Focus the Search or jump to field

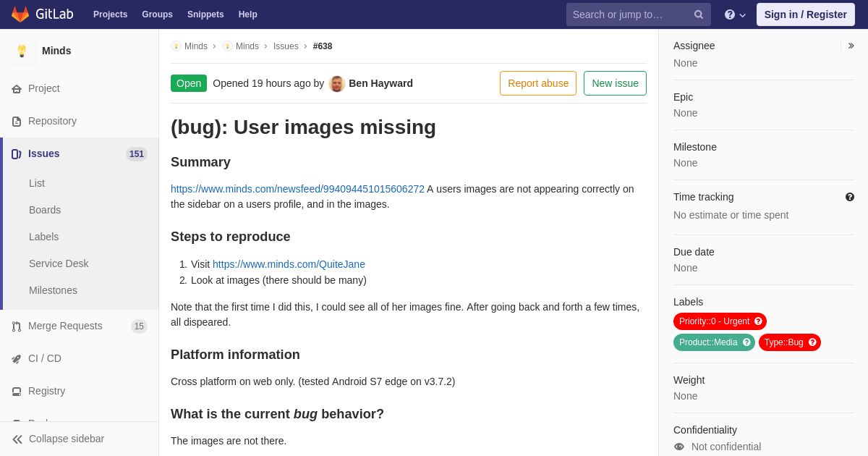point(639,14)
